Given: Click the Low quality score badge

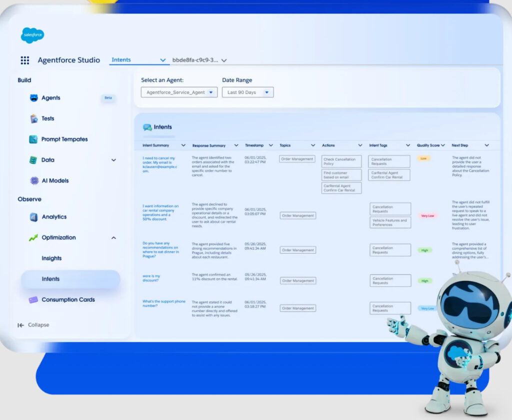Looking at the screenshot, I should 423,158.
